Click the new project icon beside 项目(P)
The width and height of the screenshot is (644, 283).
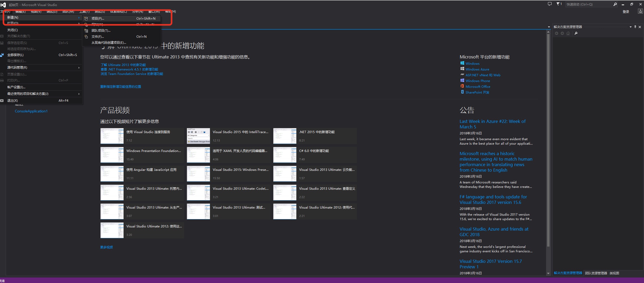(x=86, y=19)
